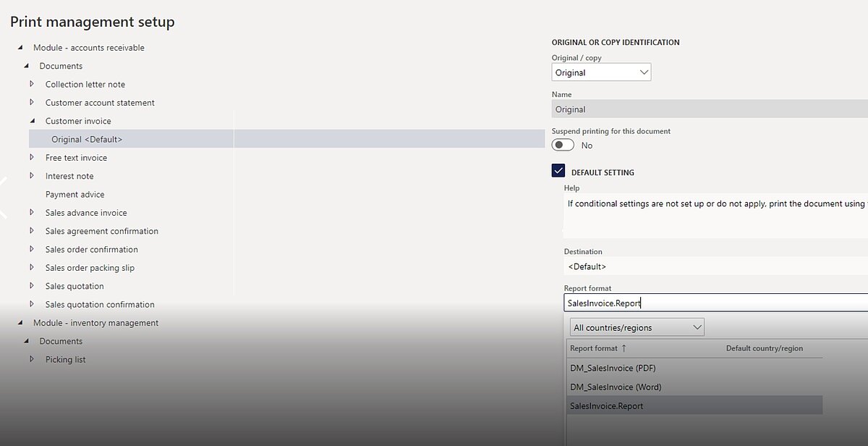The width and height of the screenshot is (868, 446).
Task: Toggle Suspend printing for this document
Action: (x=563, y=145)
